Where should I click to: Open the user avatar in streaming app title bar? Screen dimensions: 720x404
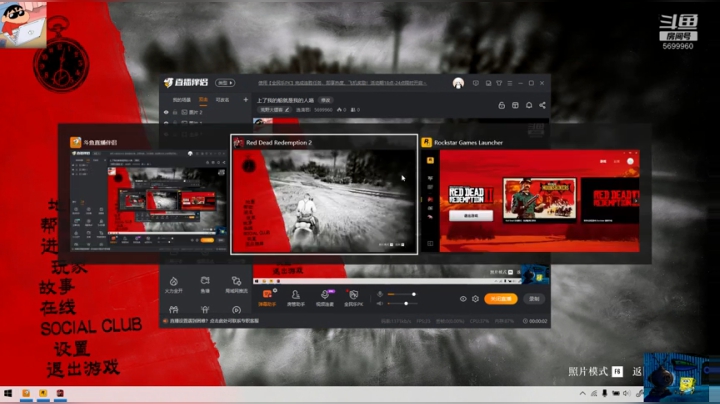(x=458, y=83)
